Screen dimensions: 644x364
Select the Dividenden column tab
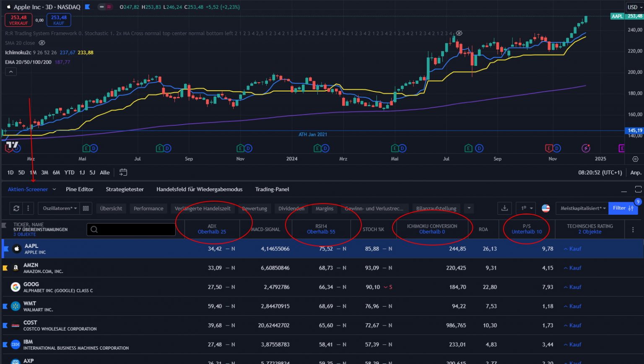tap(291, 208)
